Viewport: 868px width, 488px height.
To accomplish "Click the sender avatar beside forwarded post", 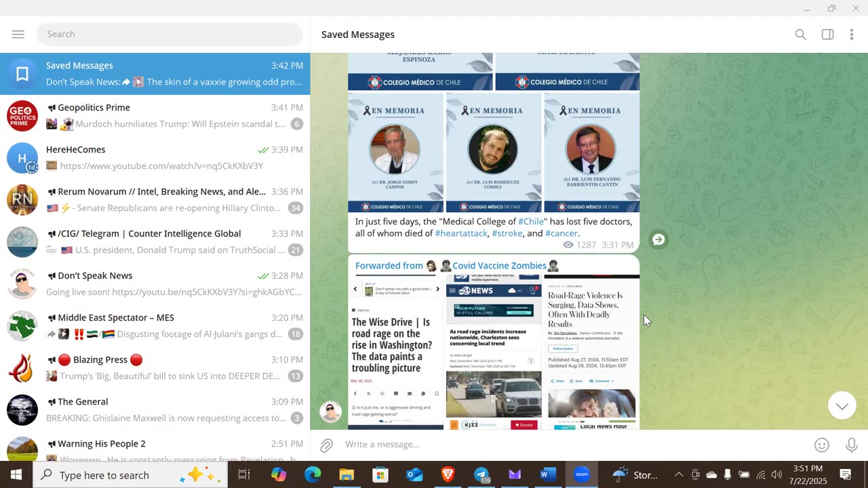I will coord(330,411).
